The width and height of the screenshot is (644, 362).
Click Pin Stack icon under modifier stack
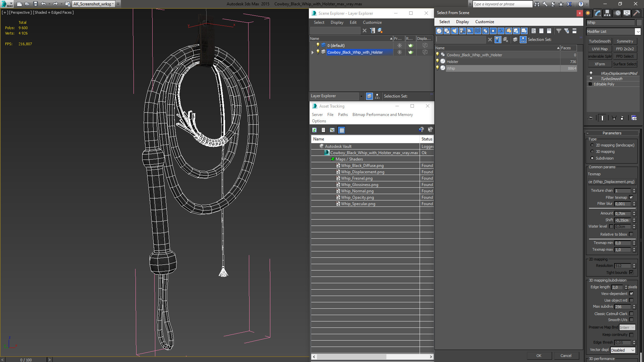[x=591, y=118]
